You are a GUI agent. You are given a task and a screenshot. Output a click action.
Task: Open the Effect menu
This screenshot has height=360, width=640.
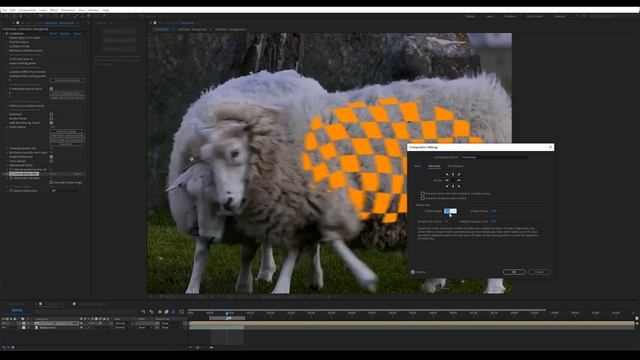coord(53,10)
